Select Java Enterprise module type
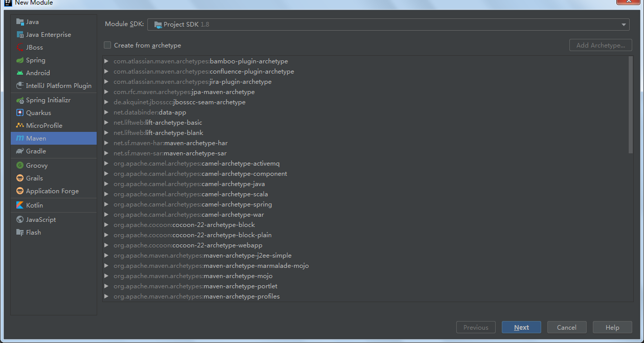The height and width of the screenshot is (343, 644). point(54,35)
